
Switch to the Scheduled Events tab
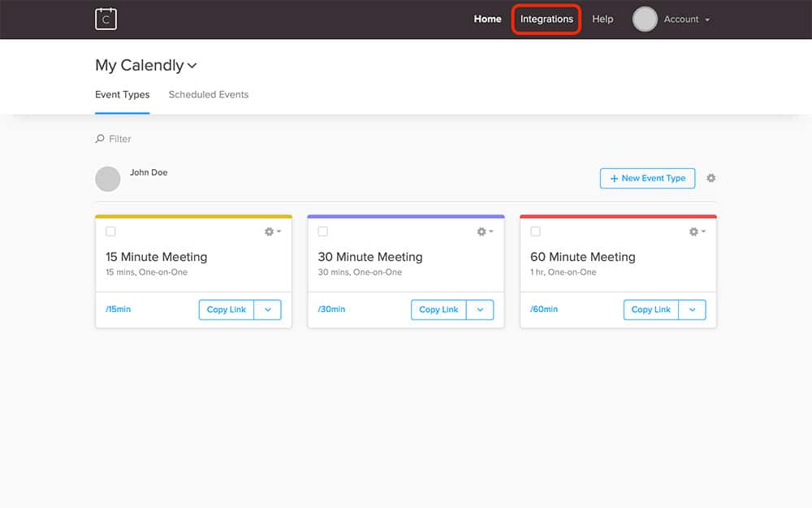coord(209,94)
